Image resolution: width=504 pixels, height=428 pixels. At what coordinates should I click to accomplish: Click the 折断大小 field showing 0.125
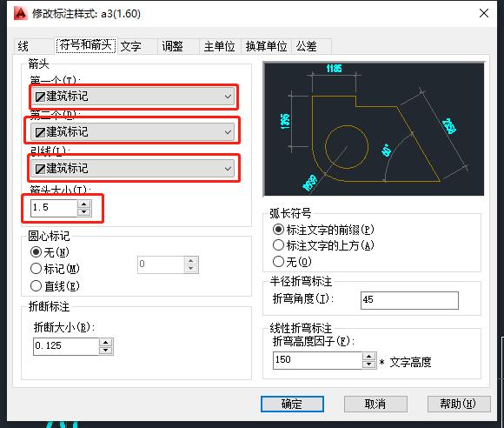pos(66,346)
